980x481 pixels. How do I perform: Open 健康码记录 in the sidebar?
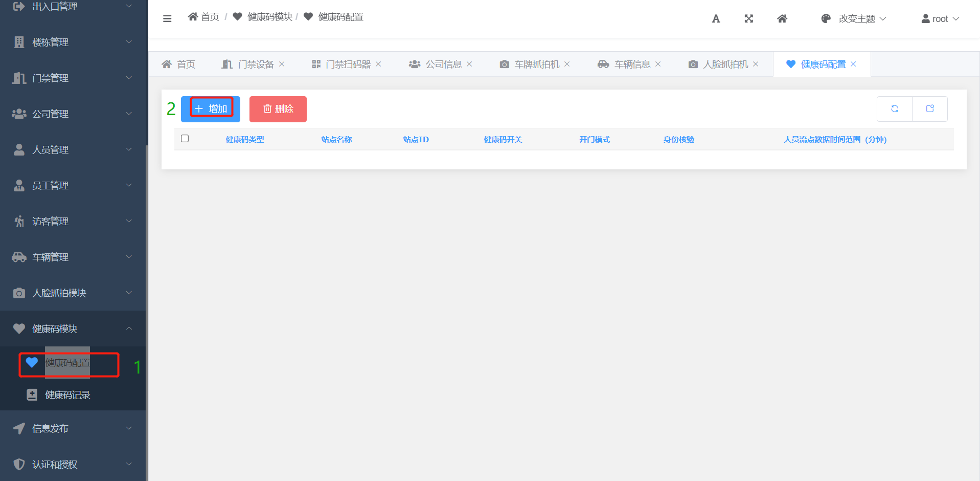tap(67, 395)
